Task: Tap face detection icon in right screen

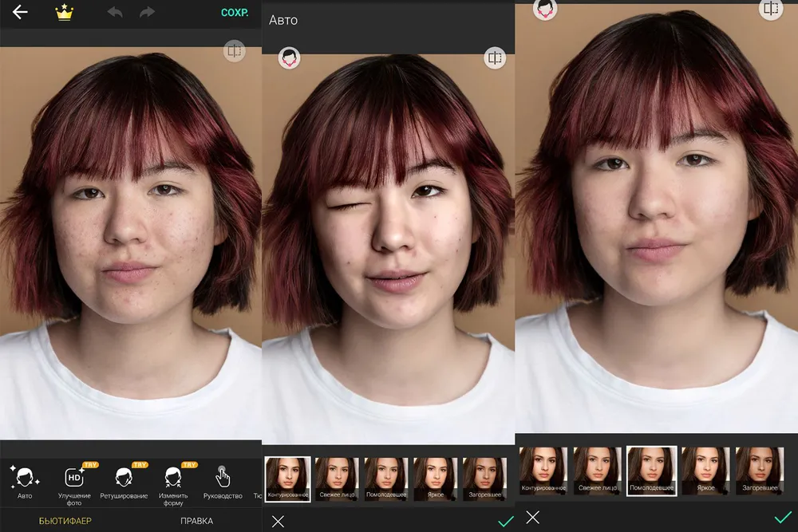Action: coord(545,9)
